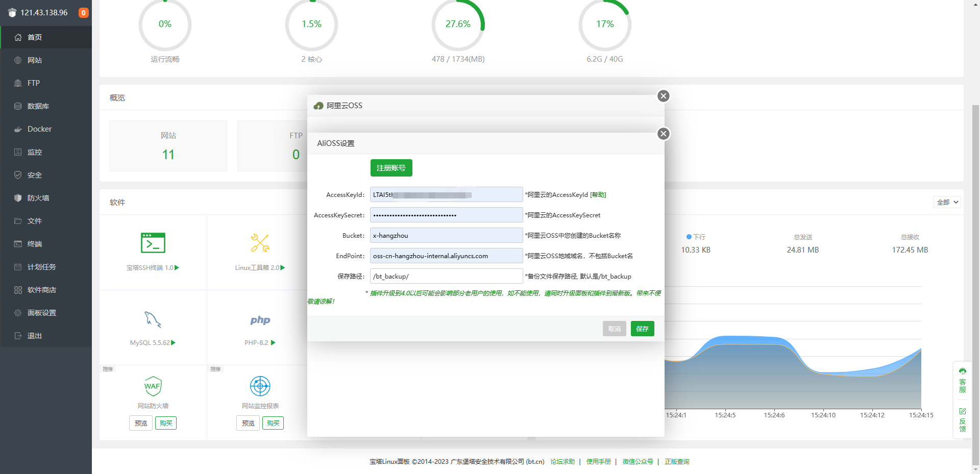Open the 监控 monitoring sidebar item
980x474 pixels.
tap(46, 152)
